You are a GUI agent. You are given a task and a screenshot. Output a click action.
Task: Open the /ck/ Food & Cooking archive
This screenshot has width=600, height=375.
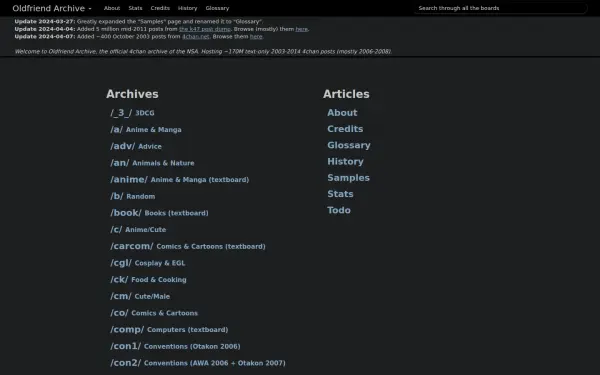tap(148, 280)
